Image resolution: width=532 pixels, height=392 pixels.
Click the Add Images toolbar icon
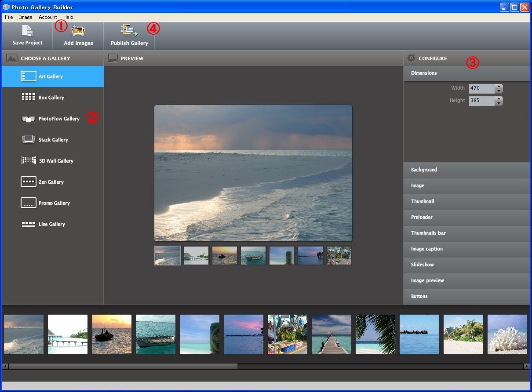click(x=78, y=31)
